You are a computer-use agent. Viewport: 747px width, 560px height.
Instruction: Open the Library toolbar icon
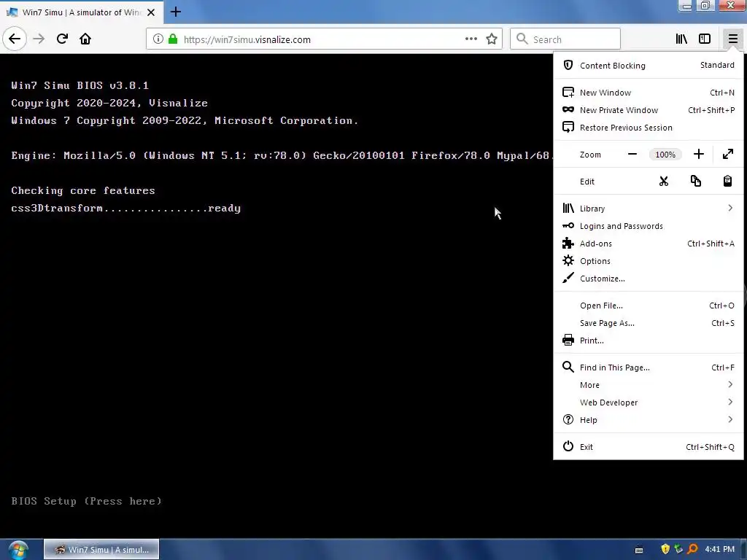(x=682, y=39)
